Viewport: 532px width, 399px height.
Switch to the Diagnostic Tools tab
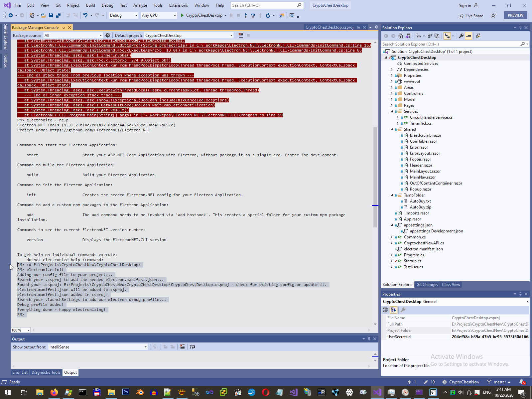coord(46,372)
